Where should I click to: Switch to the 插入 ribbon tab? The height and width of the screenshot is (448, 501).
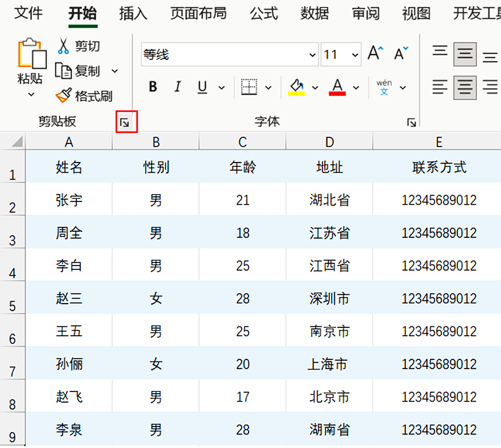(133, 14)
